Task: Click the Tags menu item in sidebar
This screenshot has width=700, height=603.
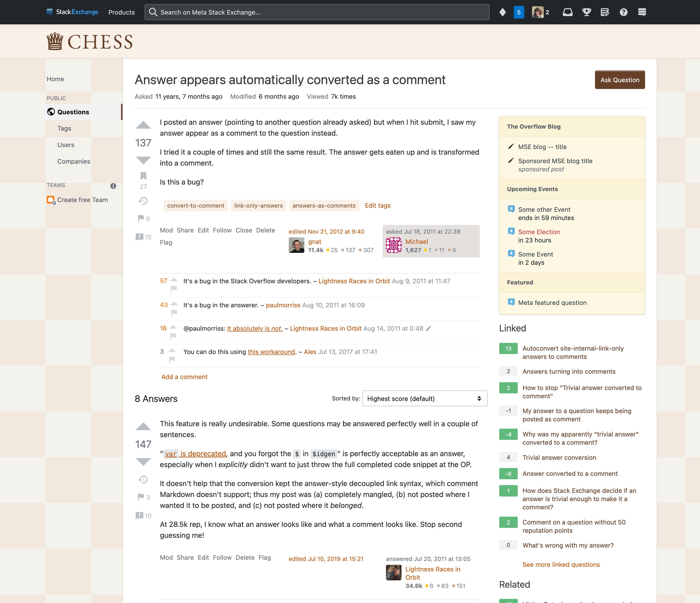Action: (x=64, y=129)
